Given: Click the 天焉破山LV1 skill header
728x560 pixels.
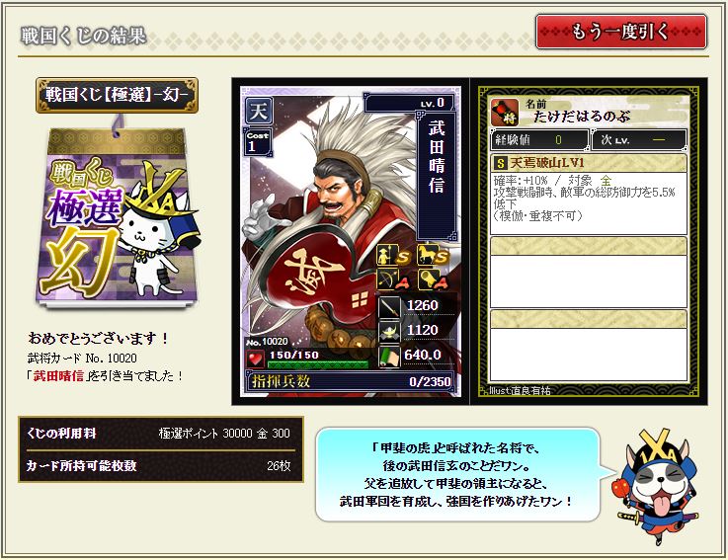Looking at the screenshot, I should tap(589, 163).
